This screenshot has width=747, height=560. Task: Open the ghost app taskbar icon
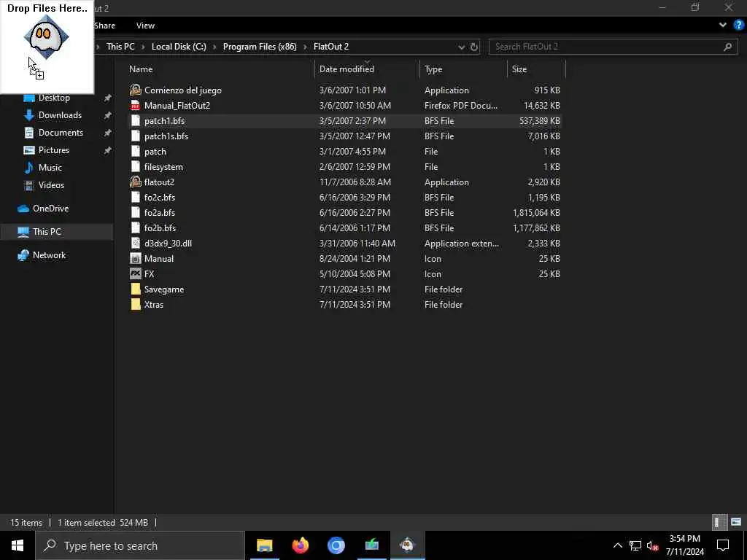coord(407,545)
